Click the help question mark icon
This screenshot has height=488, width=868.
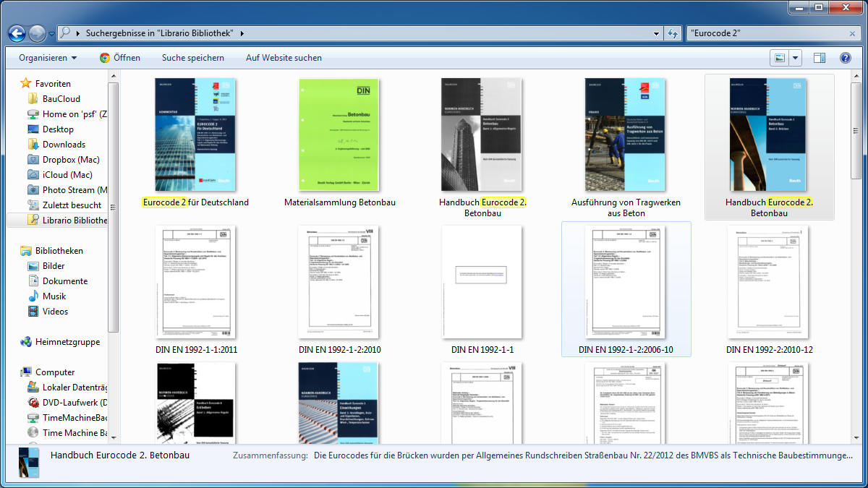click(845, 58)
